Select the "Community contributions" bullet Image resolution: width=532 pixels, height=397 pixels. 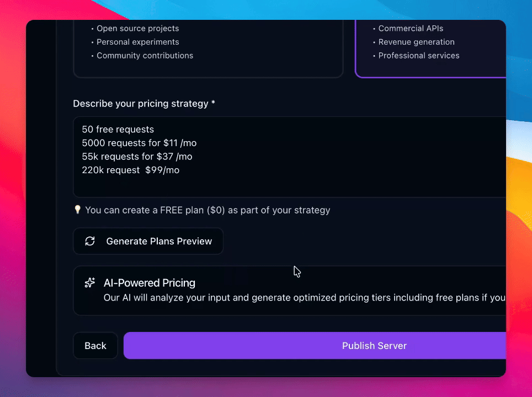click(145, 56)
